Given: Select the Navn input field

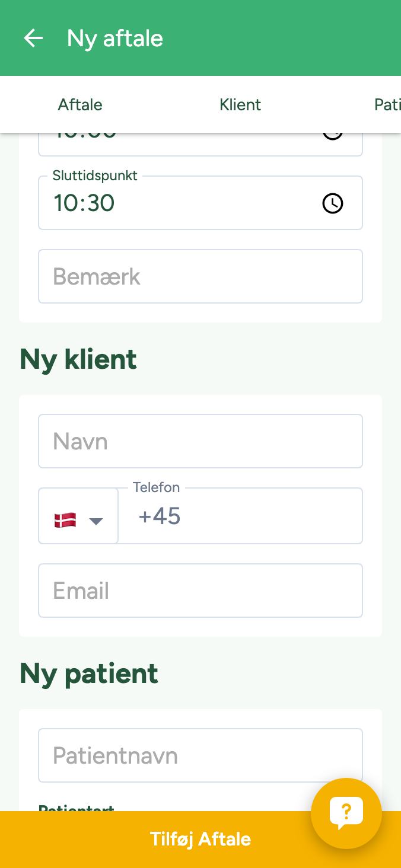Looking at the screenshot, I should point(200,442).
